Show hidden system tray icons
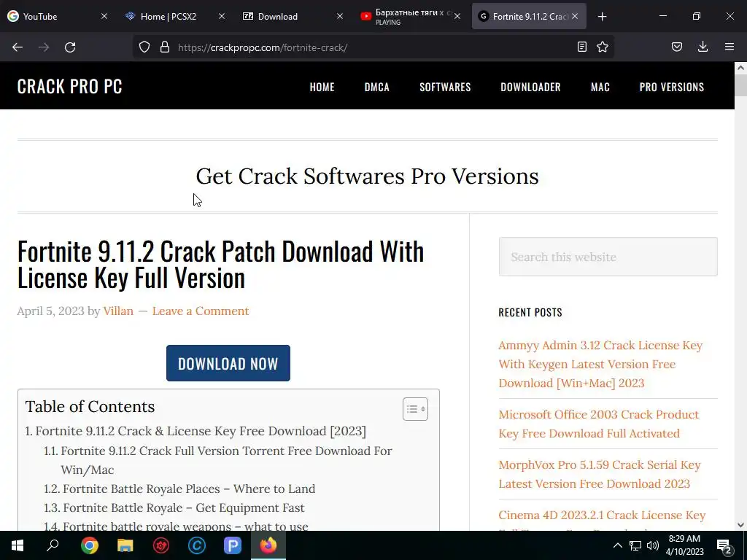Image resolution: width=747 pixels, height=560 pixels. (617, 545)
